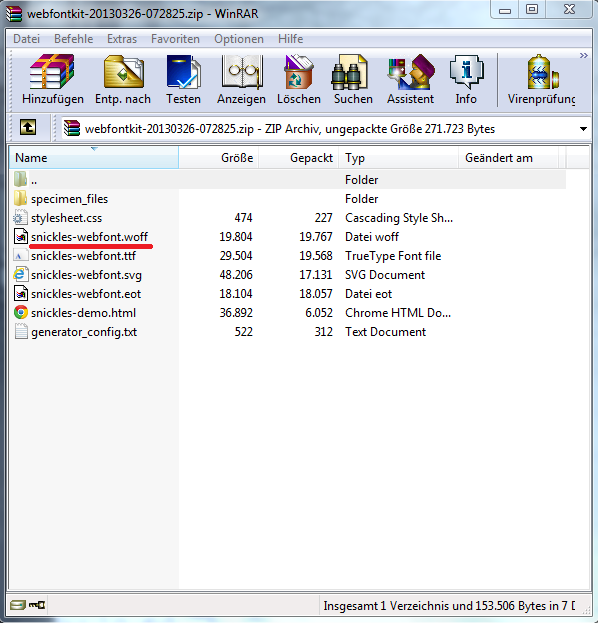The width and height of the screenshot is (598, 623).
Task: Select the parent '..' folder entry
Action: 287,180
